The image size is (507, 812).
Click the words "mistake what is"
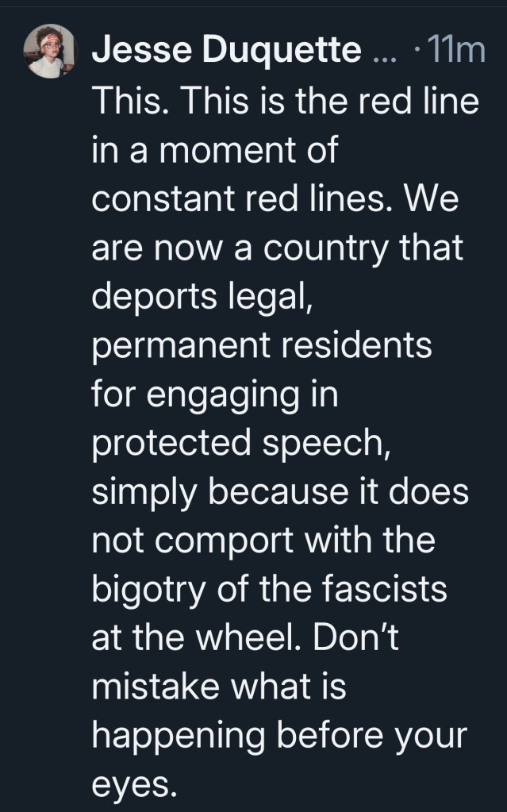click(219, 685)
